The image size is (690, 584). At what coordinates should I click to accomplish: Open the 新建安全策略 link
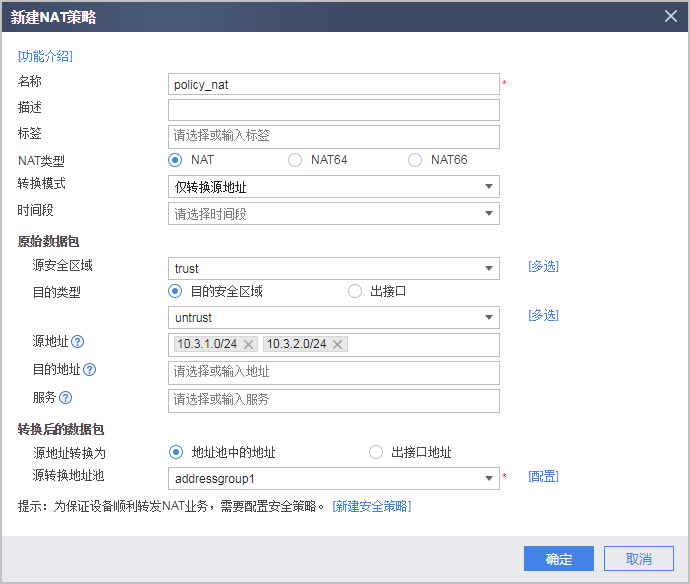click(x=372, y=507)
